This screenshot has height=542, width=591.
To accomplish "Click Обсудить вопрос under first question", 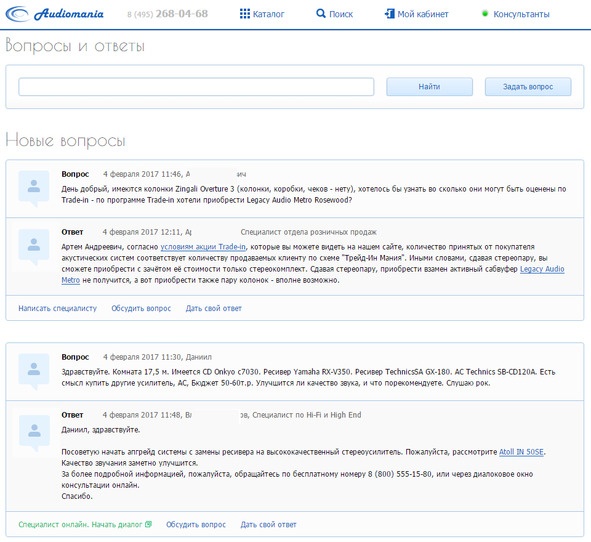I will click(141, 308).
